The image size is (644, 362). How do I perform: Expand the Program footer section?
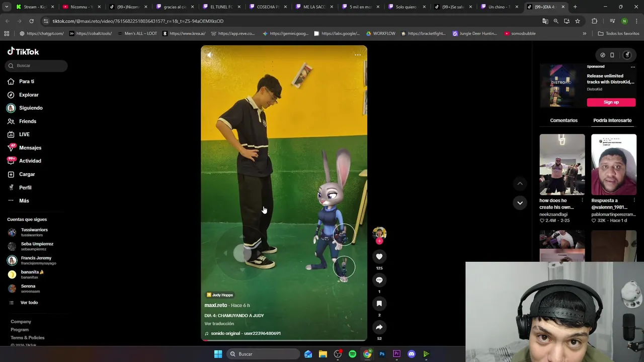point(20,330)
